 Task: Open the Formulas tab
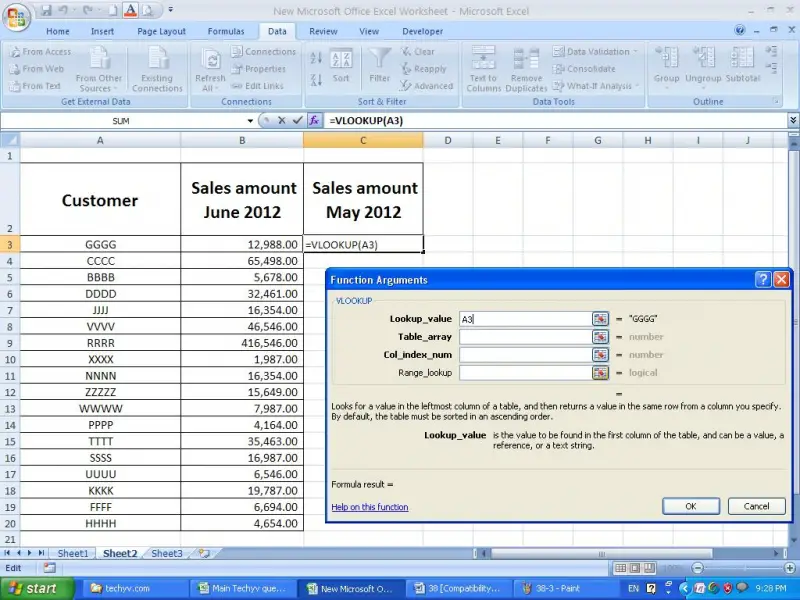tap(226, 31)
